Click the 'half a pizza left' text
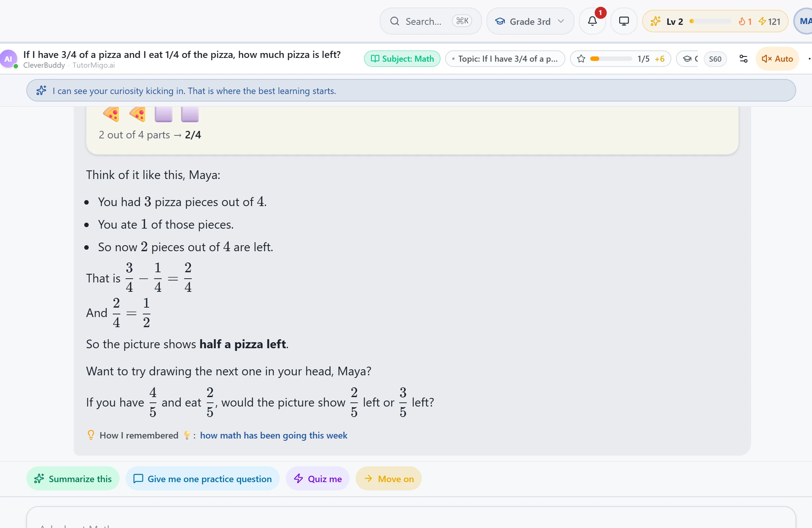This screenshot has width=812, height=528. 243,344
